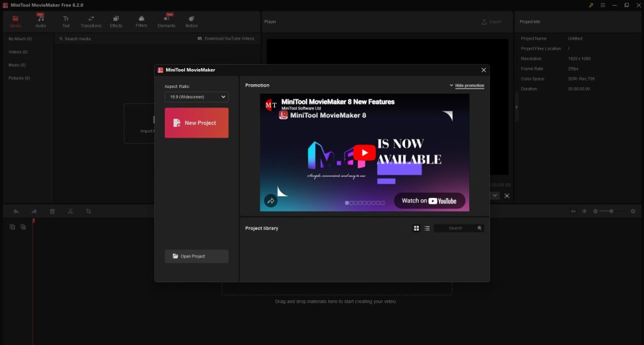The image size is (644, 345).
Task: Open the Elements tab
Action: click(166, 21)
